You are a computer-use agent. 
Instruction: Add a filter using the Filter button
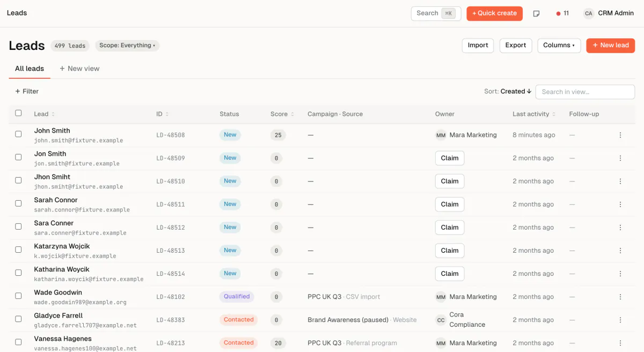click(x=27, y=92)
